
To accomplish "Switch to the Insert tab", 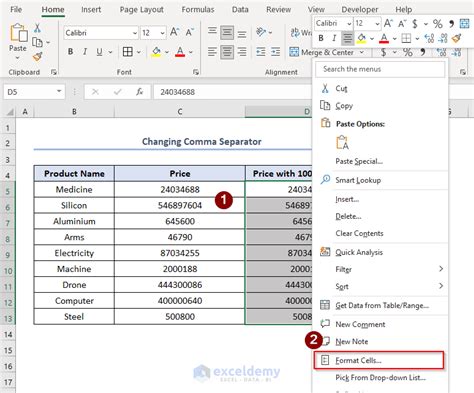I will point(91,10).
